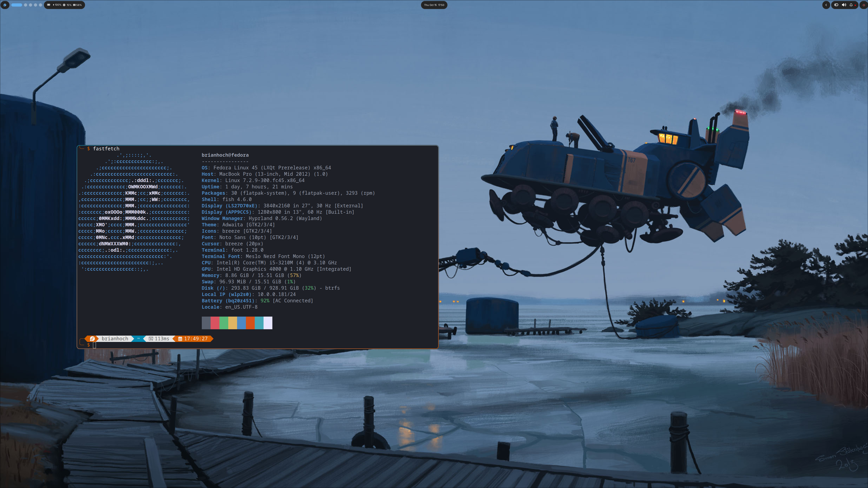Expand the tray with the left chevron button
Viewport: 868px width, 488px height.
coord(826,5)
